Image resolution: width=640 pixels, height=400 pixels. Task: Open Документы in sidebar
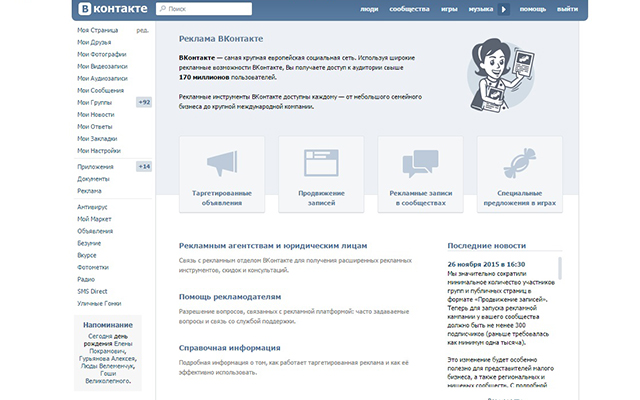click(93, 179)
